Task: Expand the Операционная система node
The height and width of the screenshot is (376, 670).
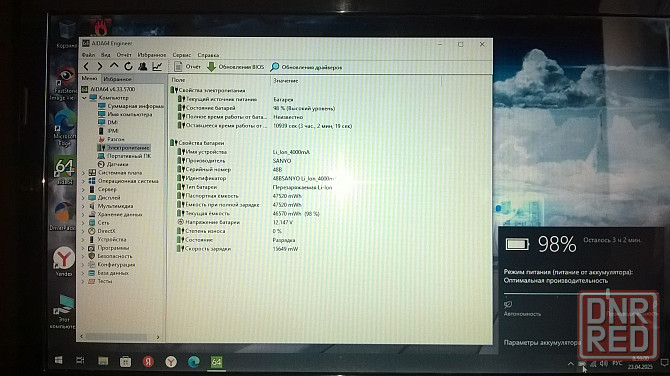Action: click(83, 181)
